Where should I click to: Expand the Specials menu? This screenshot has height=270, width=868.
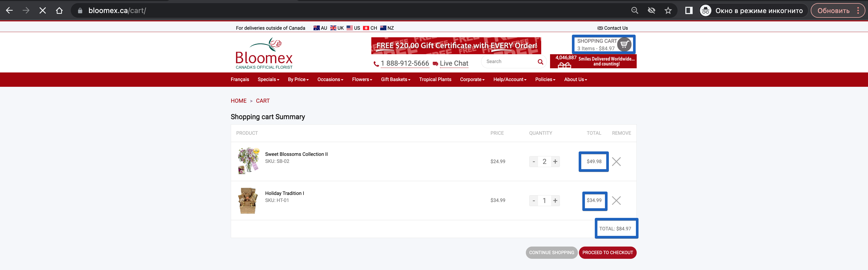(x=268, y=79)
